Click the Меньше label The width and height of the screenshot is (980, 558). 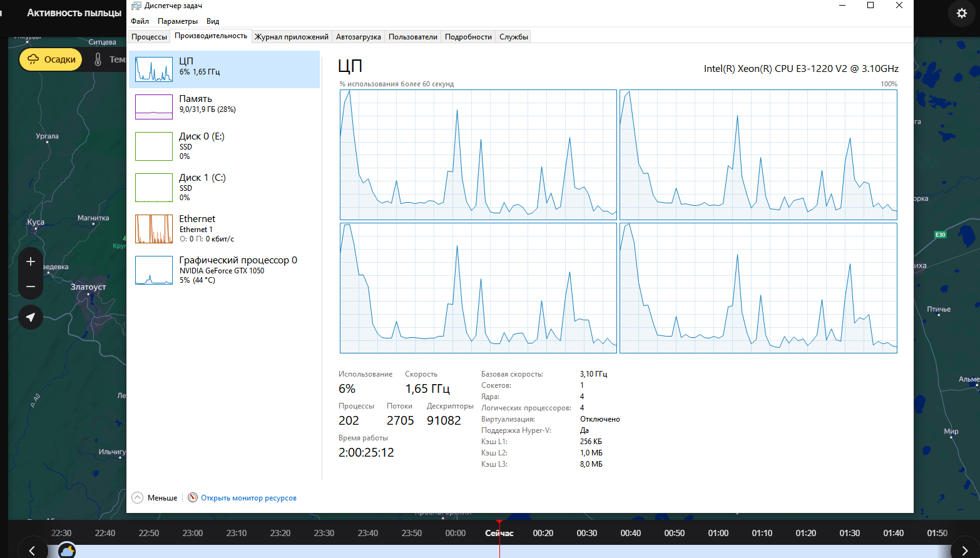[x=163, y=498]
